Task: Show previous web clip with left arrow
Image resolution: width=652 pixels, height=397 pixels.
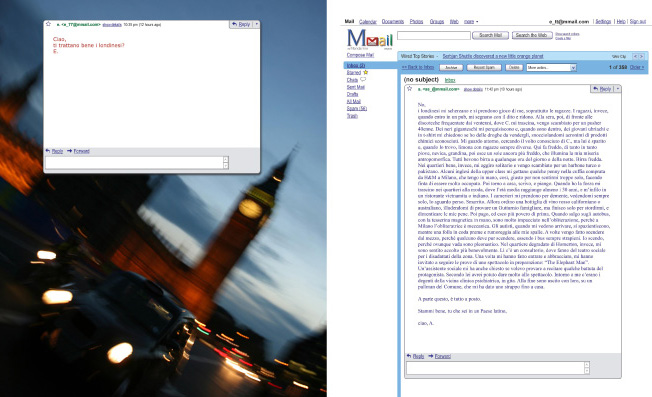Action: [x=635, y=56]
